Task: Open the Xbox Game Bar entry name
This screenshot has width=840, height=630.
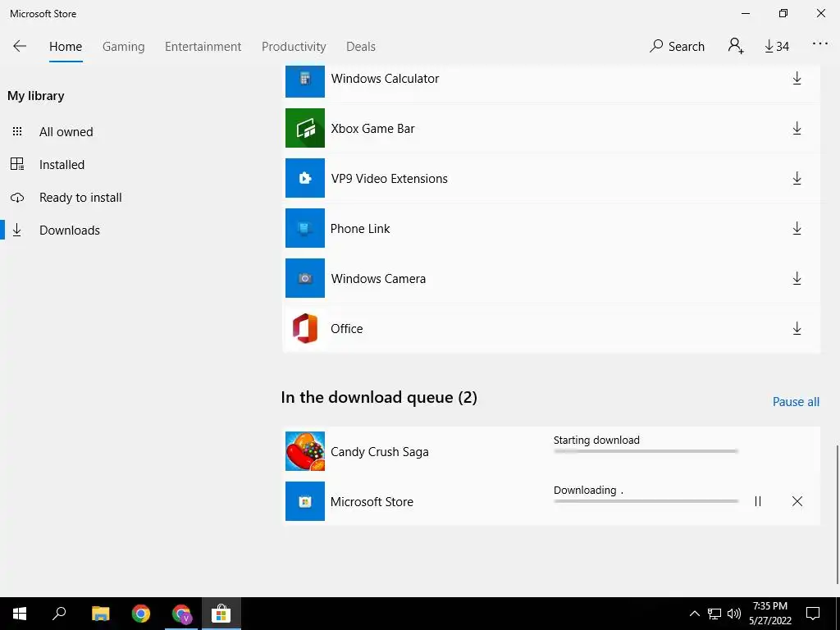Action: click(x=373, y=129)
